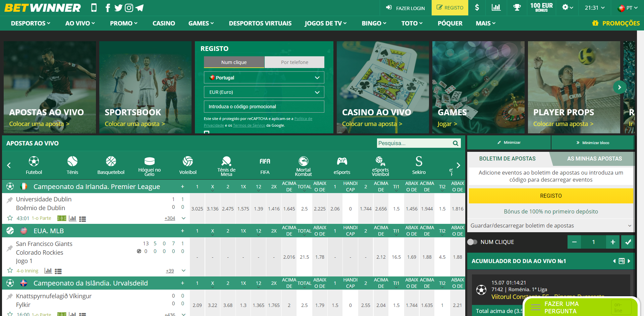The width and height of the screenshot is (644, 316).
Task: Click the Pesquisa search field
Action: [414, 143]
